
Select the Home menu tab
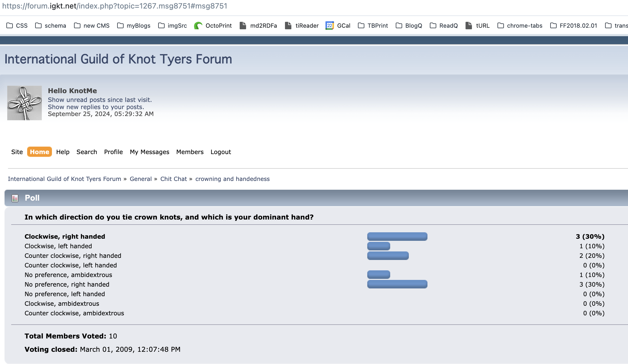(39, 152)
